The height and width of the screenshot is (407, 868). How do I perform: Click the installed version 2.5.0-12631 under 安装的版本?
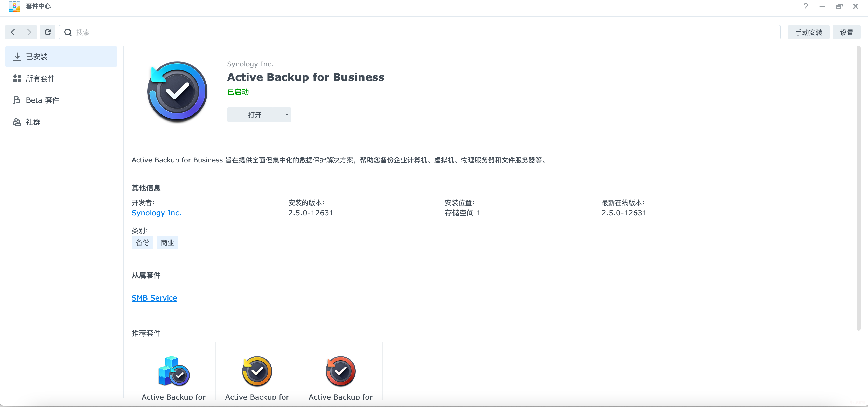point(311,213)
